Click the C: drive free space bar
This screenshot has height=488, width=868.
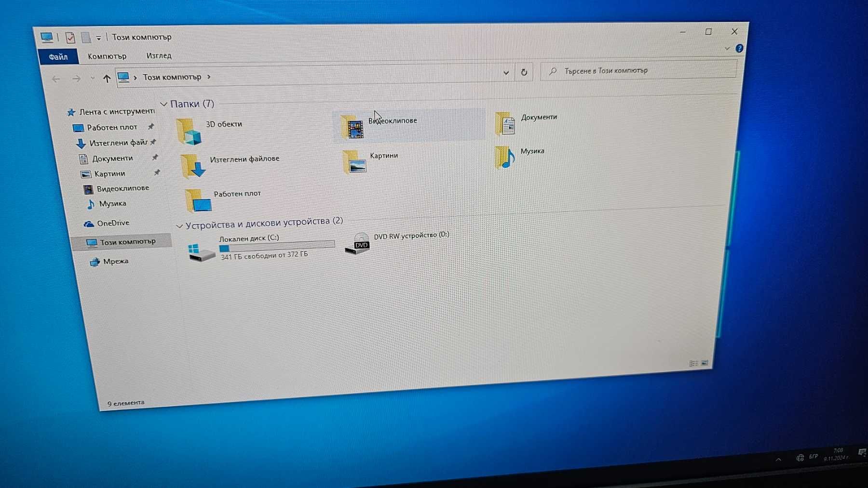pos(277,246)
